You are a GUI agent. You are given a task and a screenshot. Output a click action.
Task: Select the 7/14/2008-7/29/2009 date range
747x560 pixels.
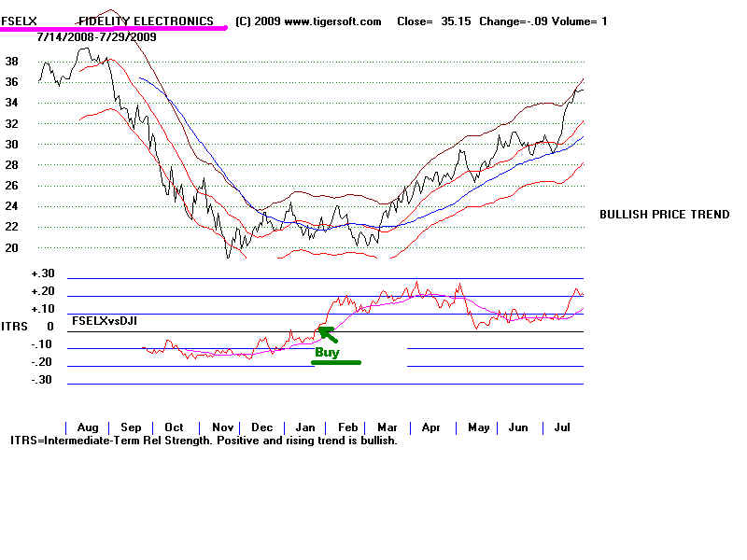[96, 37]
